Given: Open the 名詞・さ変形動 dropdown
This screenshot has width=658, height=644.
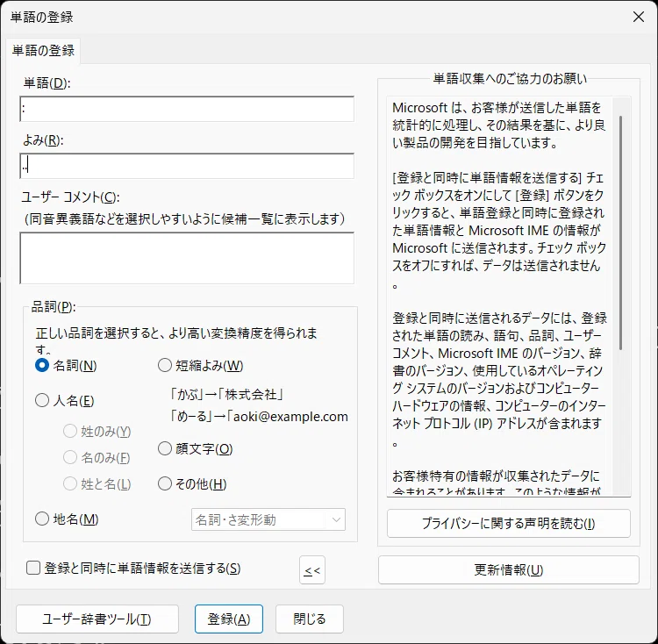Looking at the screenshot, I should click(x=268, y=519).
